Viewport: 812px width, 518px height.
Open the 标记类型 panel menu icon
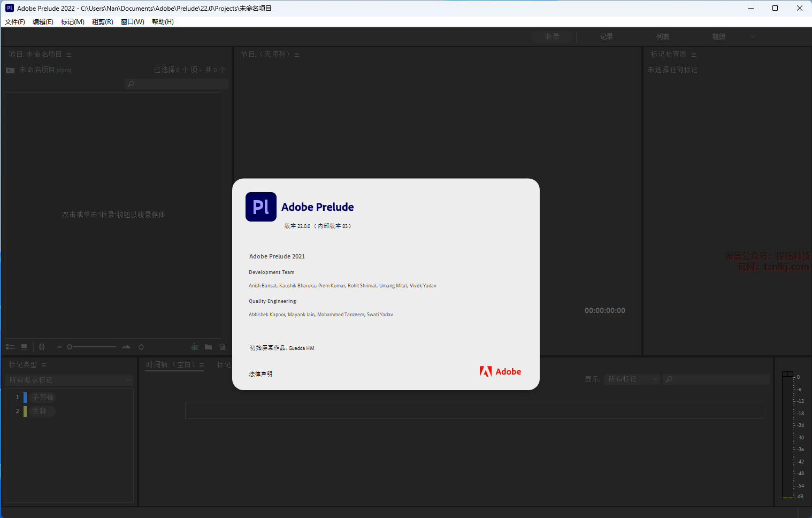(44, 365)
